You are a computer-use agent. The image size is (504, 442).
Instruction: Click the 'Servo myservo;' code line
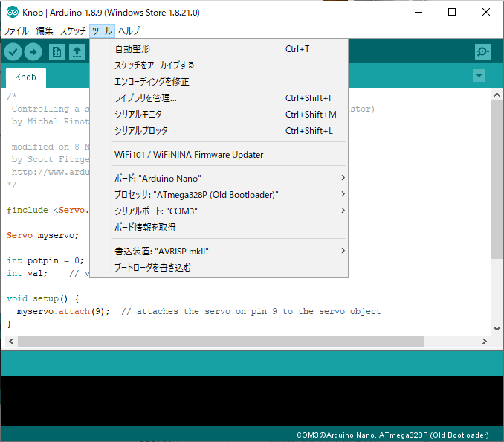[x=42, y=235]
